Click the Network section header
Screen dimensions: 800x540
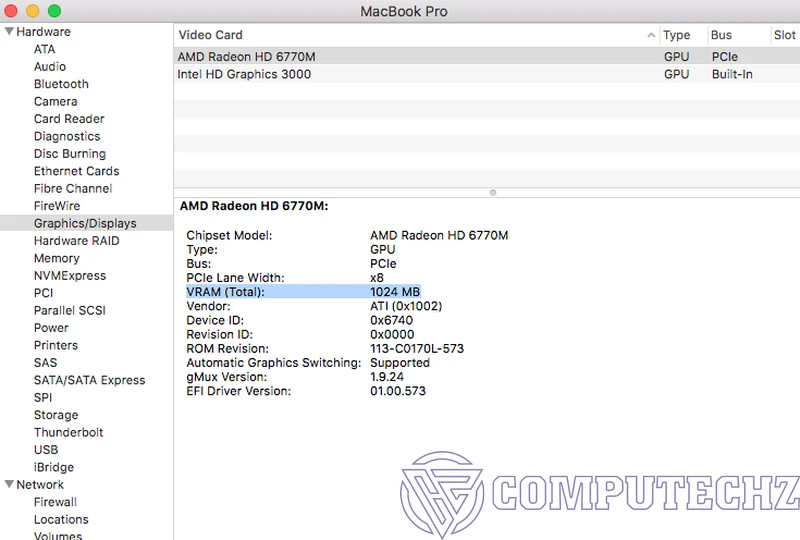click(40, 484)
